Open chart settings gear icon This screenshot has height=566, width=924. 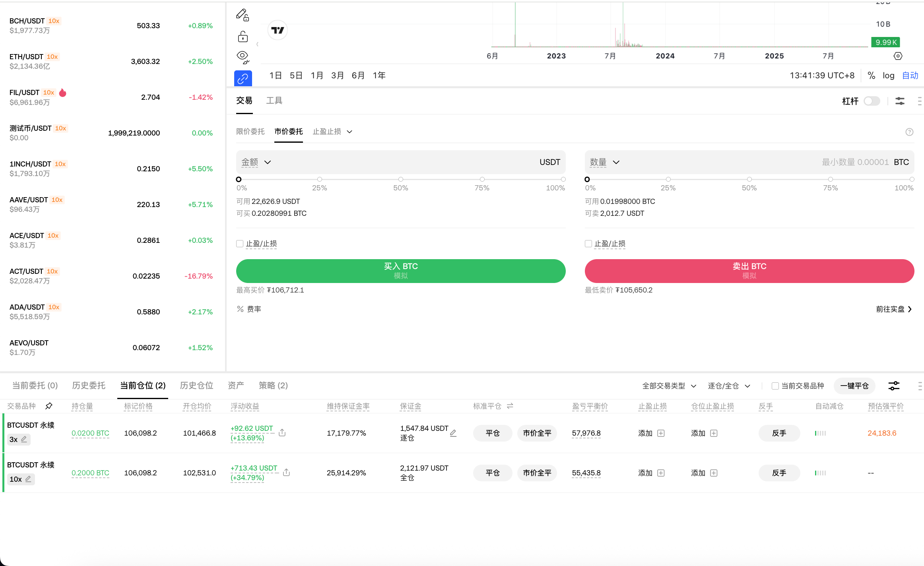pos(898,56)
